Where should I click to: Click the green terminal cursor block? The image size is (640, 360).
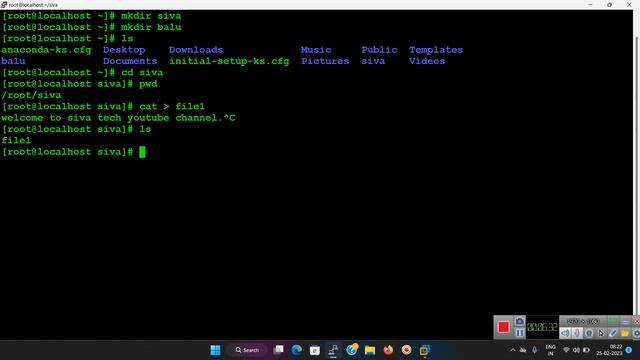(x=142, y=152)
